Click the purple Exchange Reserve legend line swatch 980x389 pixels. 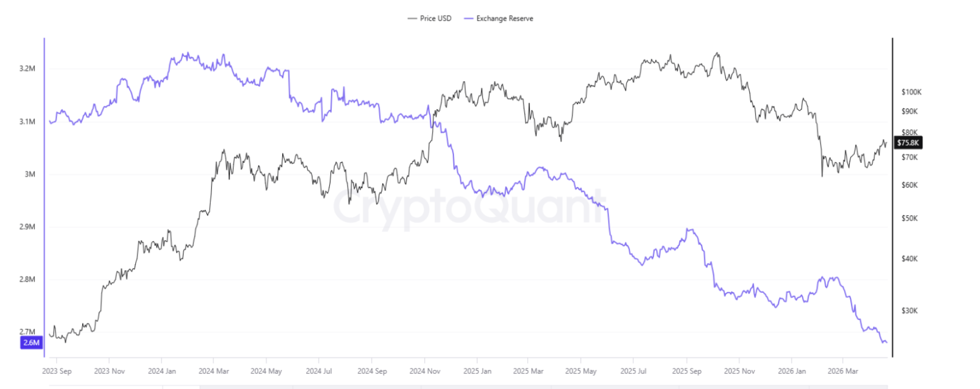tap(468, 18)
